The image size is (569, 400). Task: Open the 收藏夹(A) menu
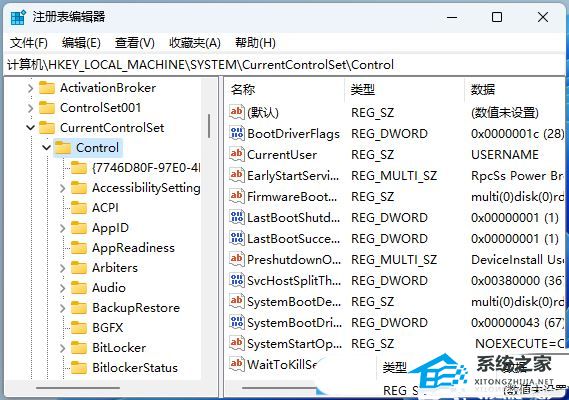coord(195,43)
